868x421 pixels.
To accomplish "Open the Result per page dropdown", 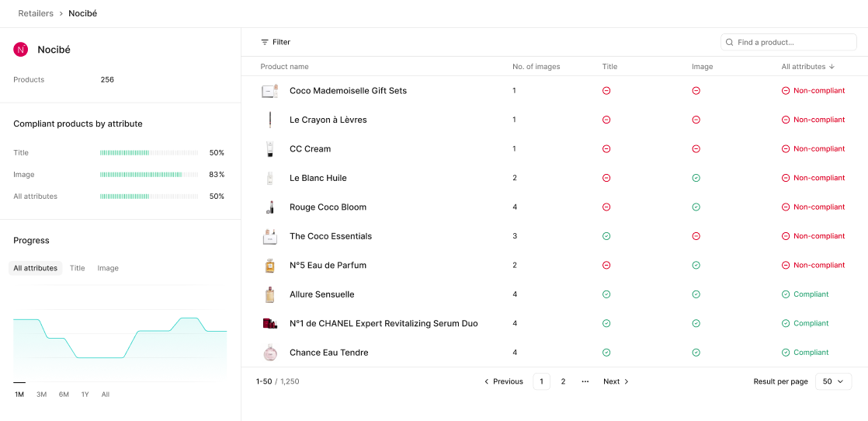I will click(x=833, y=381).
